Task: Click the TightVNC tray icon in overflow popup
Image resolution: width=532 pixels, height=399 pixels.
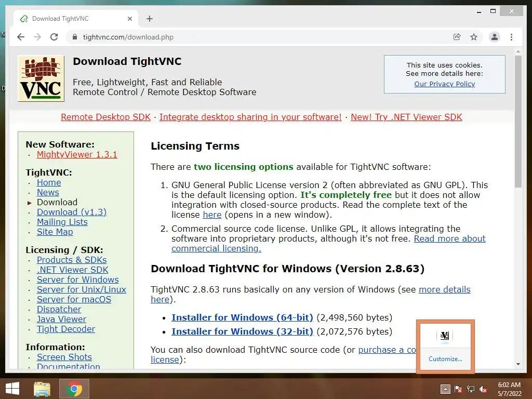Action: click(x=445, y=336)
